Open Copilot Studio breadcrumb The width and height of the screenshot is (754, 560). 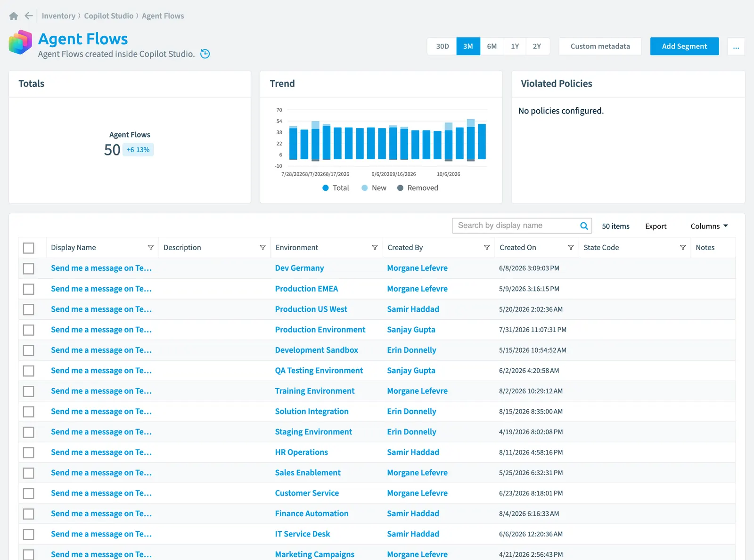109,16
